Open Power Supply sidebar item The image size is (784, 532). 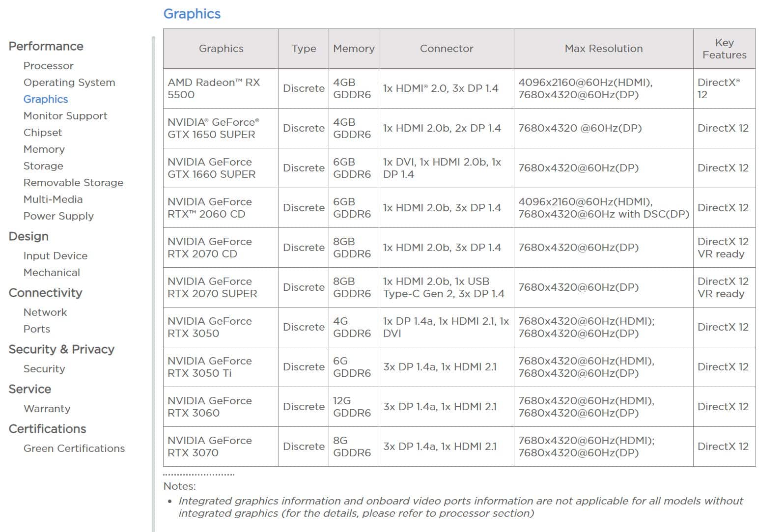(x=58, y=216)
